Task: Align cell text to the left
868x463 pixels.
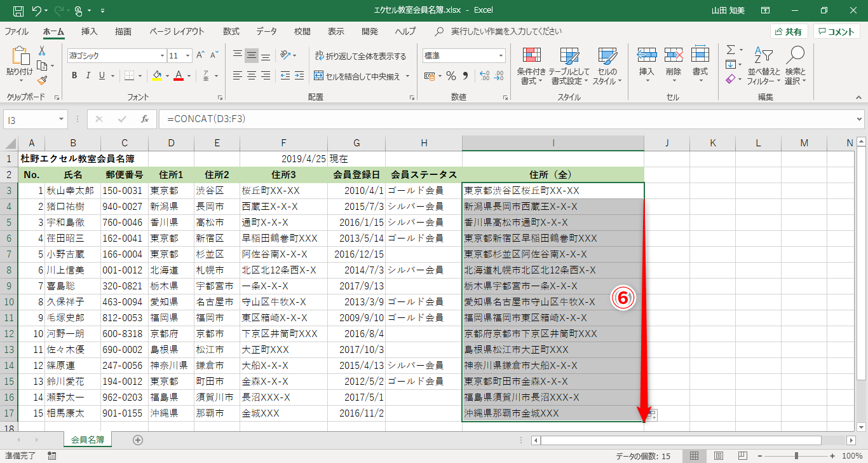Action: [x=238, y=76]
